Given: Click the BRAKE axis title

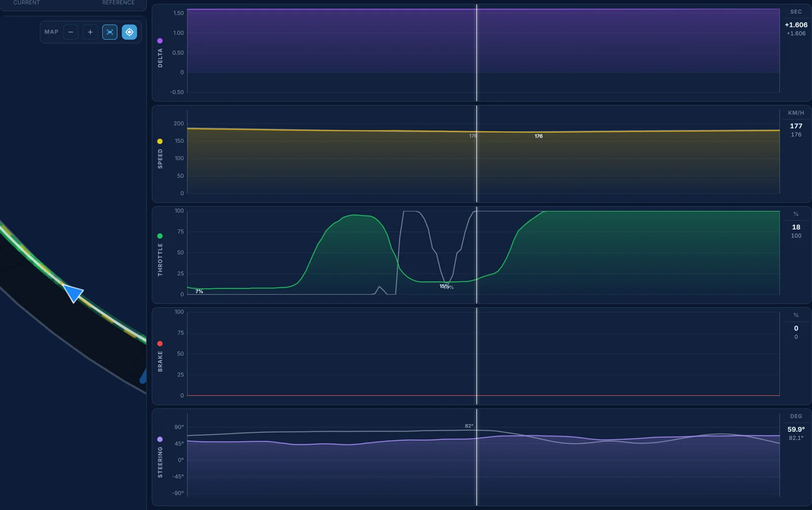Looking at the screenshot, I should (160, 361).
